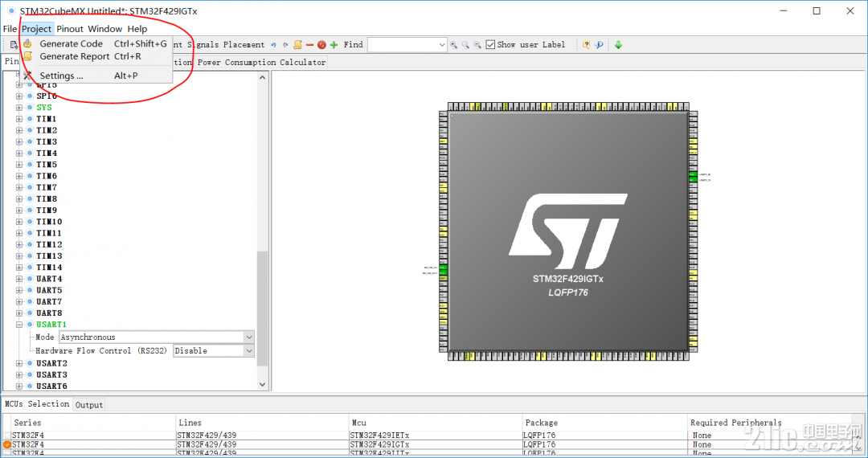868x458 pixels.
Task: Select the TIM10 tree label
Action: click(49, 222)
